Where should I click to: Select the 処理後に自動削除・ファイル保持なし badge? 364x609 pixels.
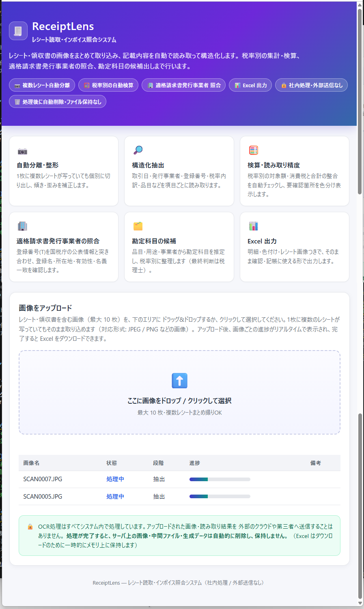tap(58, 101)
